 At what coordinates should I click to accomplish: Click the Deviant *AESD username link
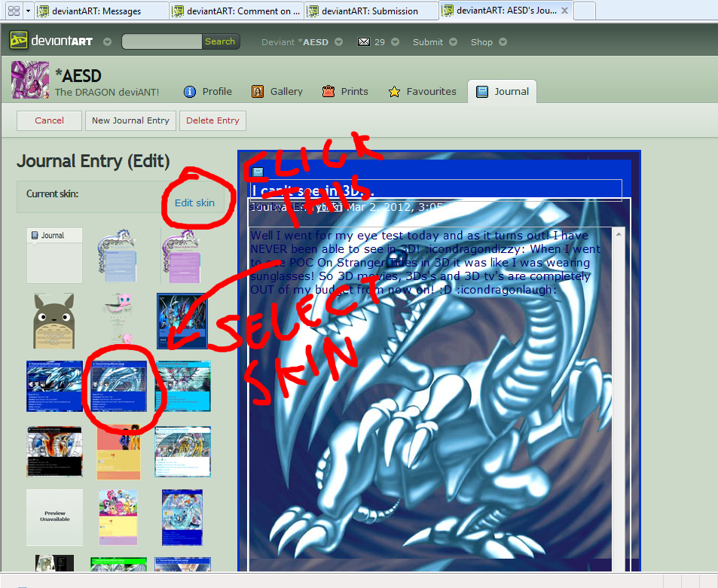coord(295,42)
